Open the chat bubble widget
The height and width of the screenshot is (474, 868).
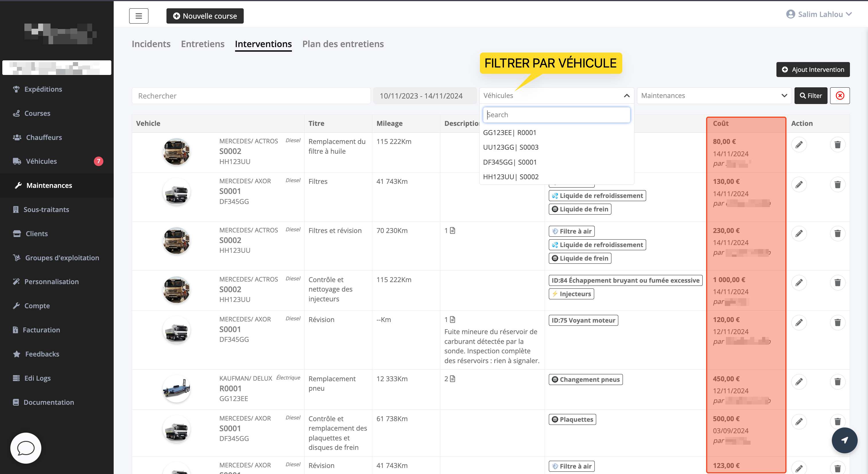click(26, 448)
